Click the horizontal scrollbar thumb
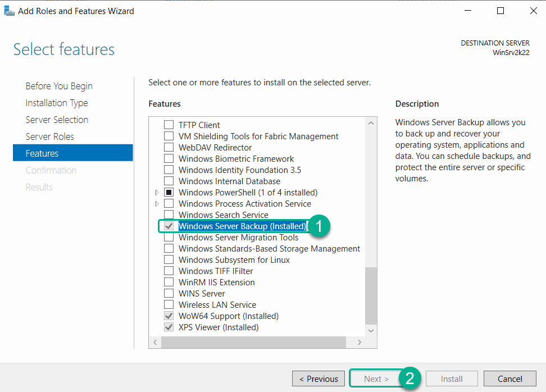Viewport: 546px width, 392px height. coord(253,342)
